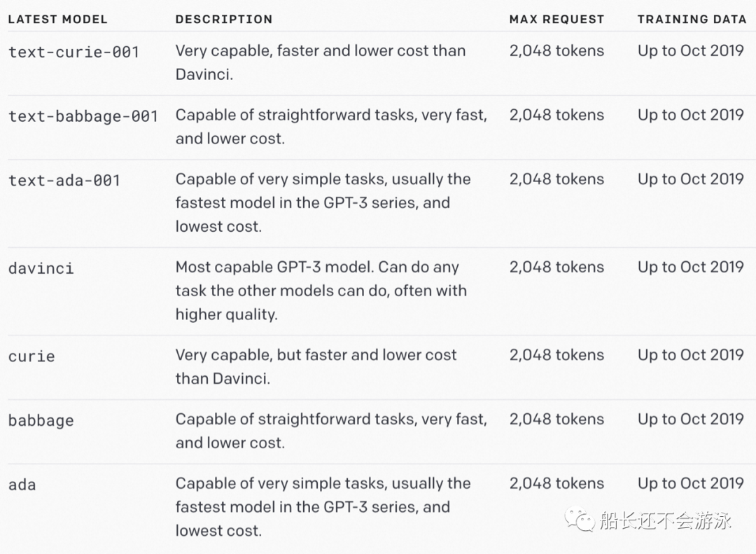Click the Chinese watermark text beside WeChat logo
The image size is (756, 554).
click(666, 520)
